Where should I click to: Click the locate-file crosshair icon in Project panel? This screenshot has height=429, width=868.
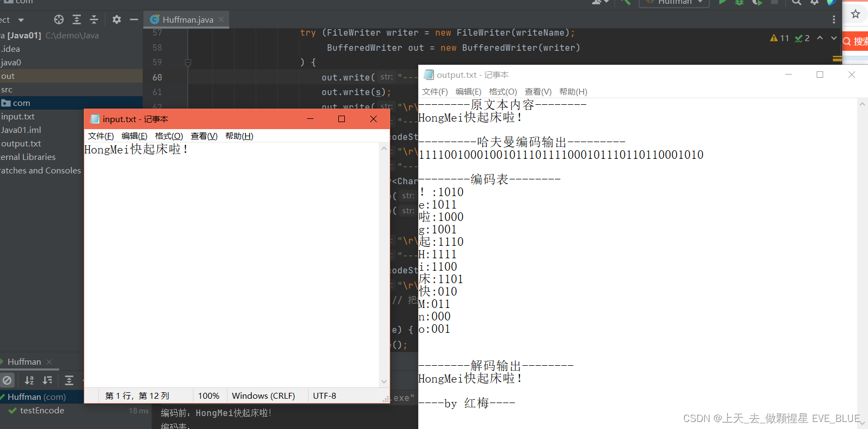pyautogui.click(x=59, y=20)
